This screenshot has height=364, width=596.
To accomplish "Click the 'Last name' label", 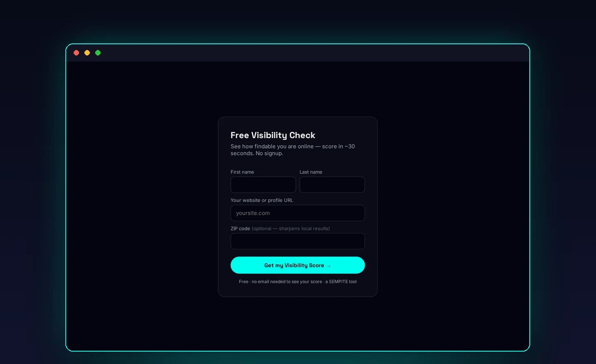I will 311,172.
